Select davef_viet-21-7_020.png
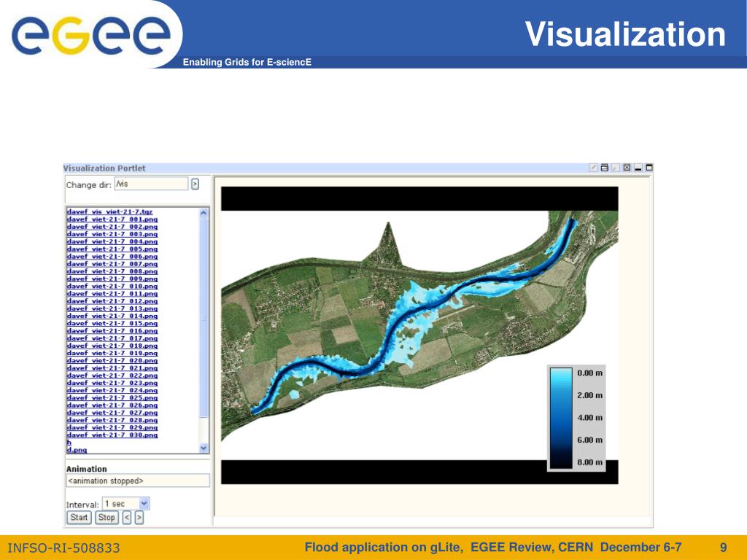 (112, 360)
